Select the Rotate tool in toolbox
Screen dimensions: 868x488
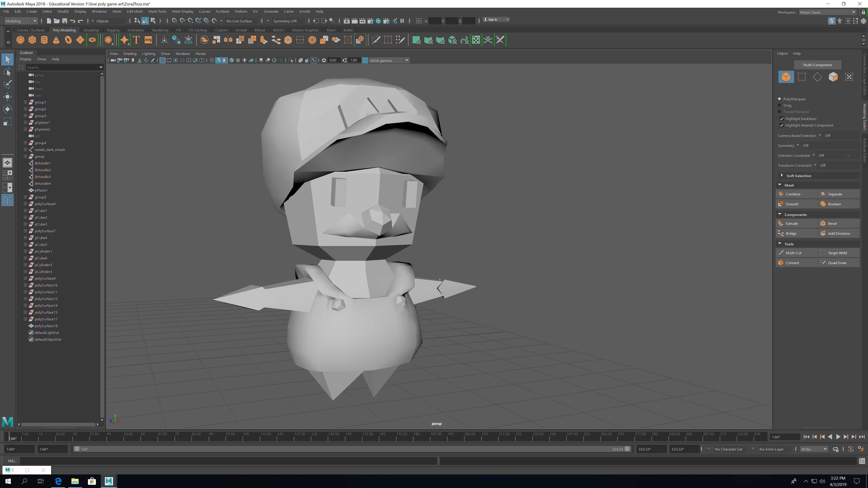(7, 109)
